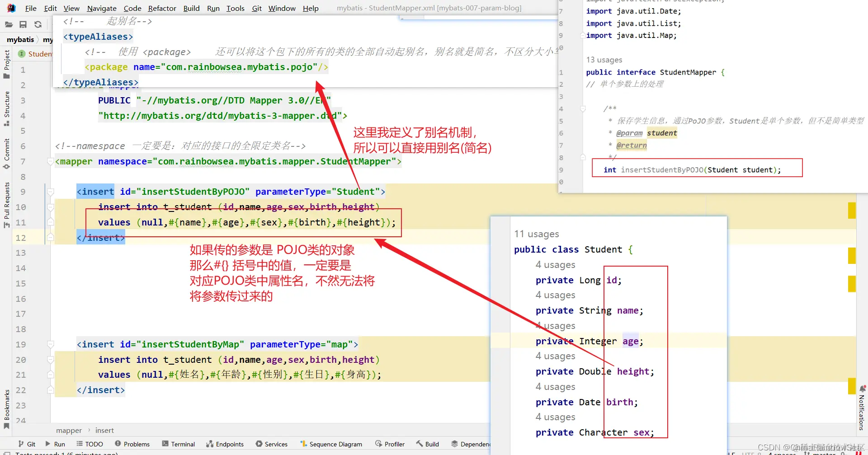Click line number 12 in the gutter

point(21,238)
